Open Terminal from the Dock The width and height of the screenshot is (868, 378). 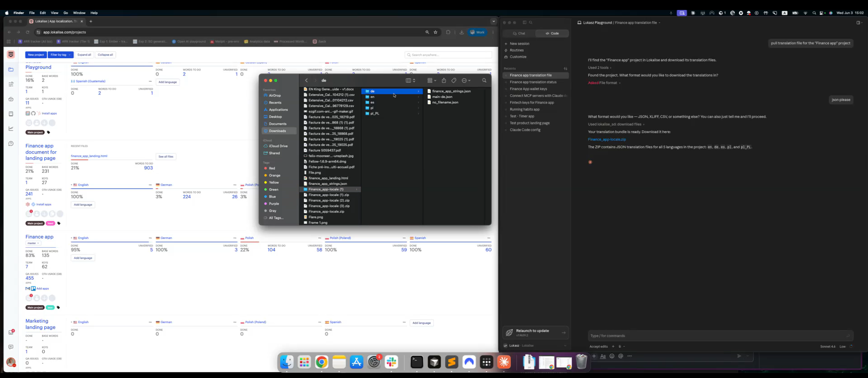pos(417,362)
